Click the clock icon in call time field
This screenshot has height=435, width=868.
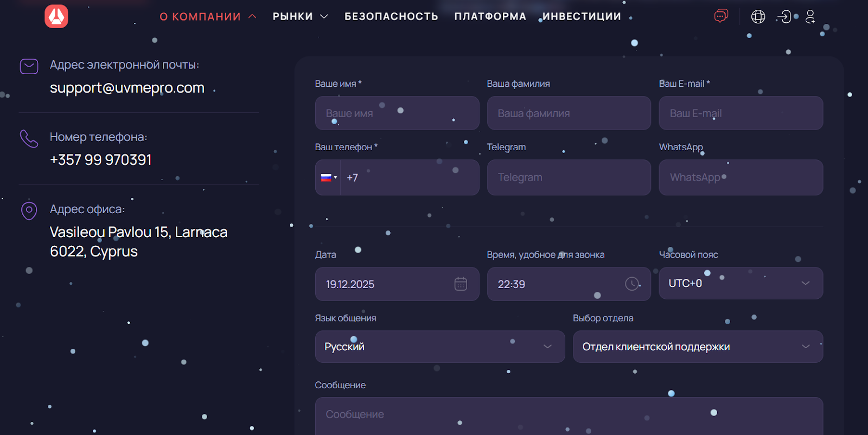(632, 284)
